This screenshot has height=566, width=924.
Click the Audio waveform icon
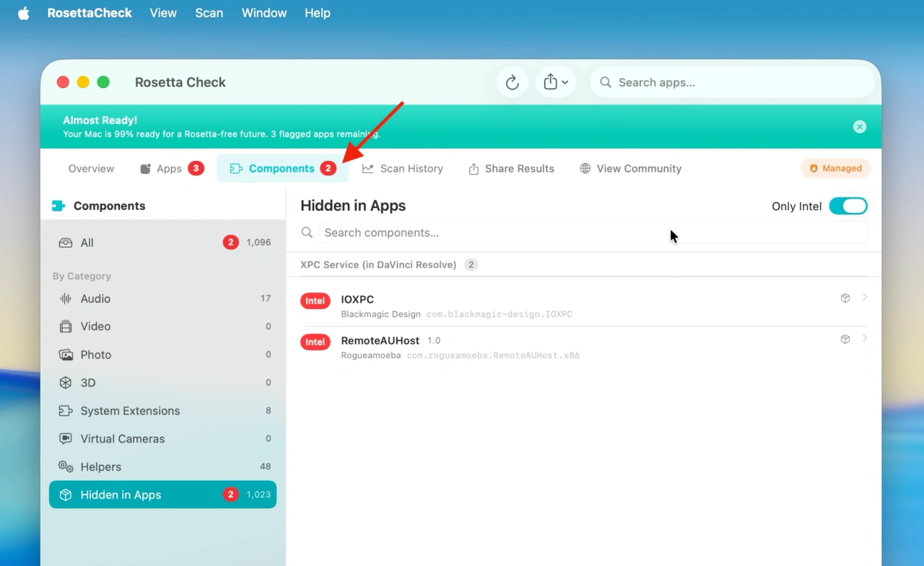coord(66,298)
